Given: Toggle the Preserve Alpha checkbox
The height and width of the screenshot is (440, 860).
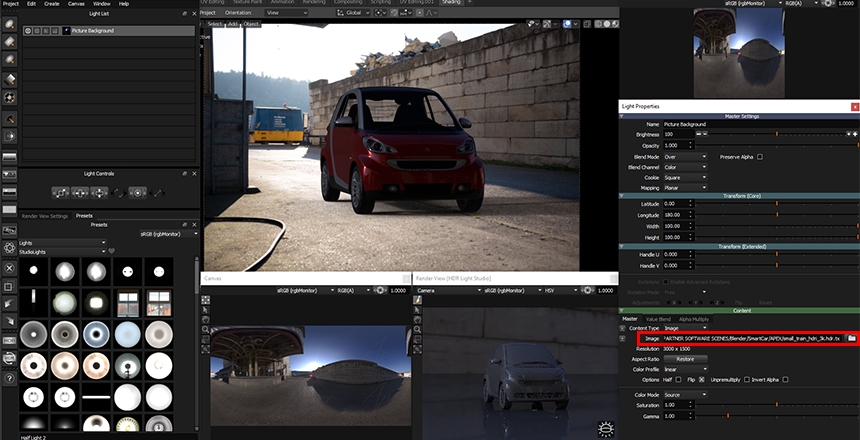Looking at the screenshot, I should click(x=760, y=157).
